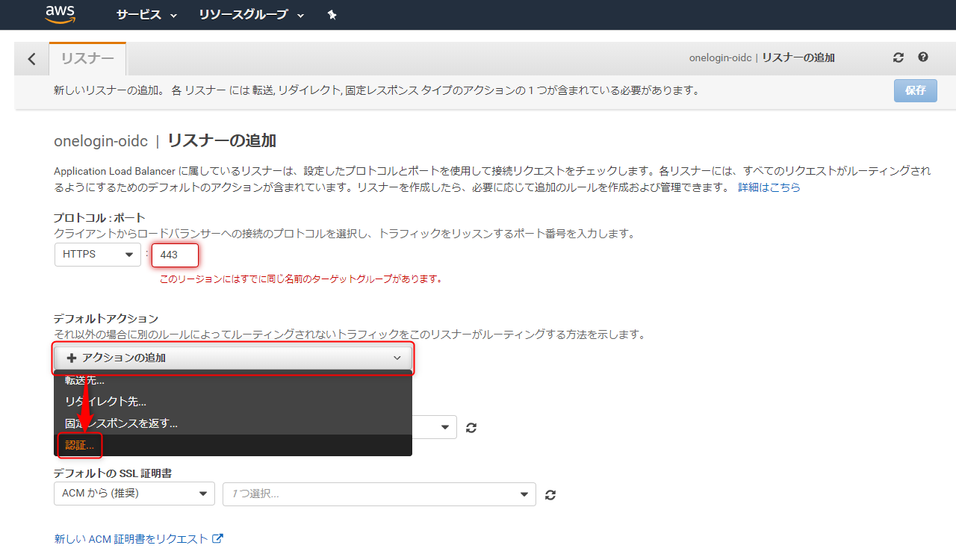The image size is (956, 560).
Task: Click the refresh icon in page header
Action: click(x=898, y=57)
